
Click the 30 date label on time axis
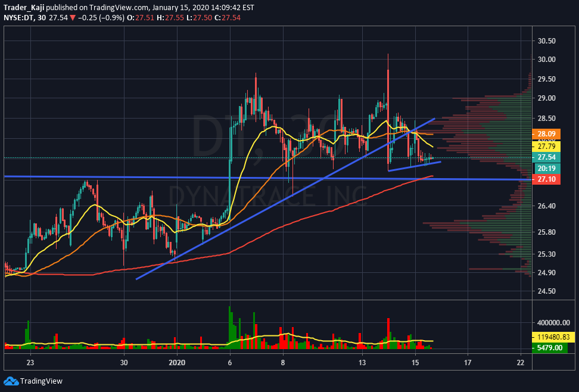coord(124,362)
